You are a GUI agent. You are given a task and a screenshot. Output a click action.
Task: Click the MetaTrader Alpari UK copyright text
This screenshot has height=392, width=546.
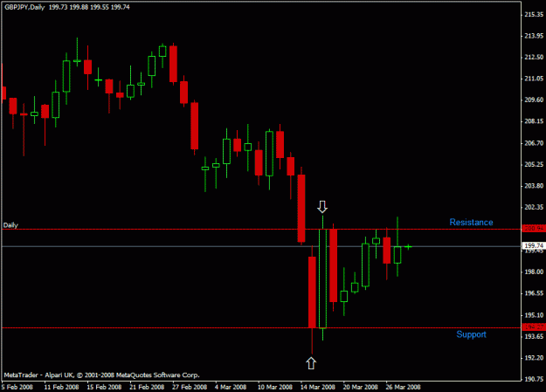point(101,375)
